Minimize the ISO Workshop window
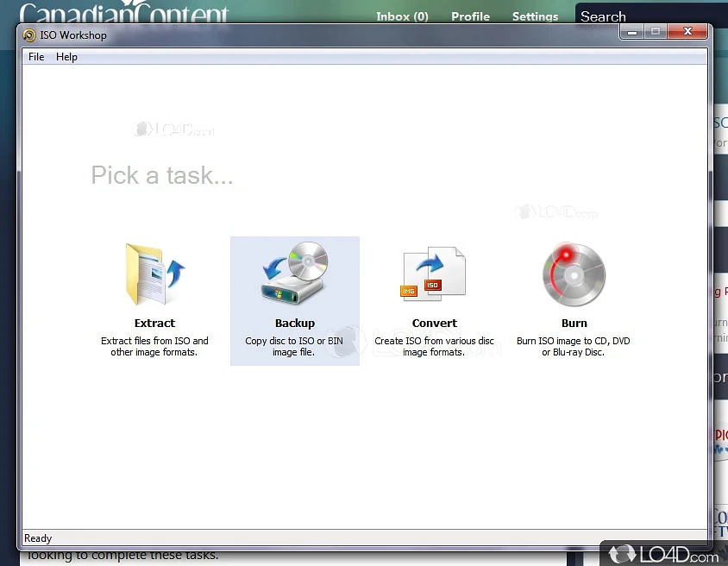 632,32
